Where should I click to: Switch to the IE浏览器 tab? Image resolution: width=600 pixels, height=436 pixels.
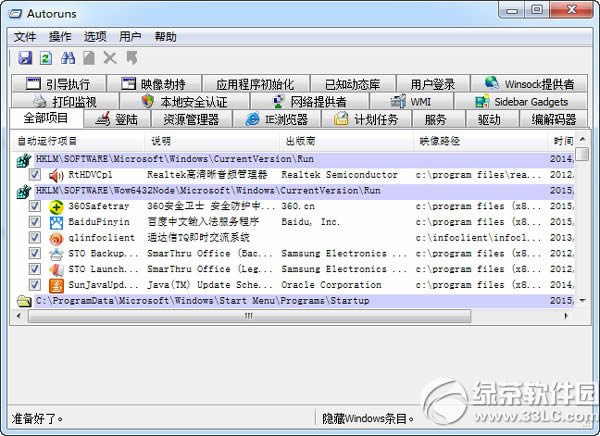click(x=277, y=119)
